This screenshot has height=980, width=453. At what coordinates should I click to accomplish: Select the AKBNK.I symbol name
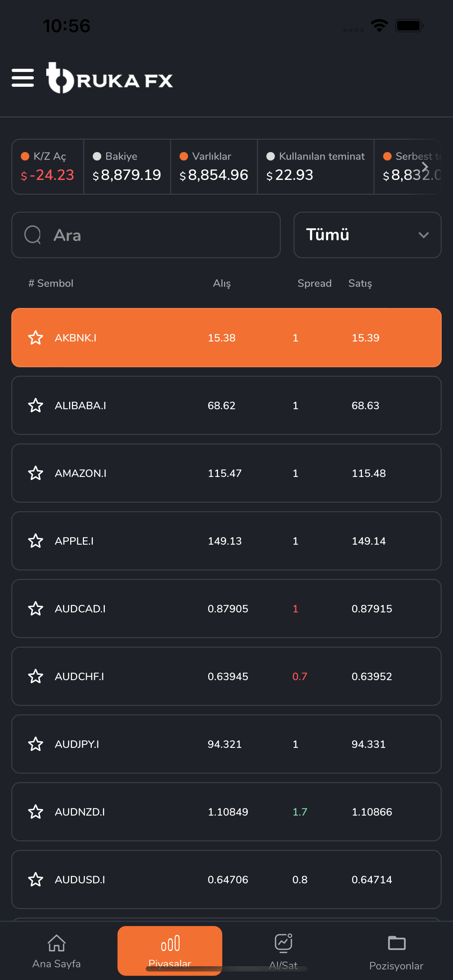[x=76, y=338]
